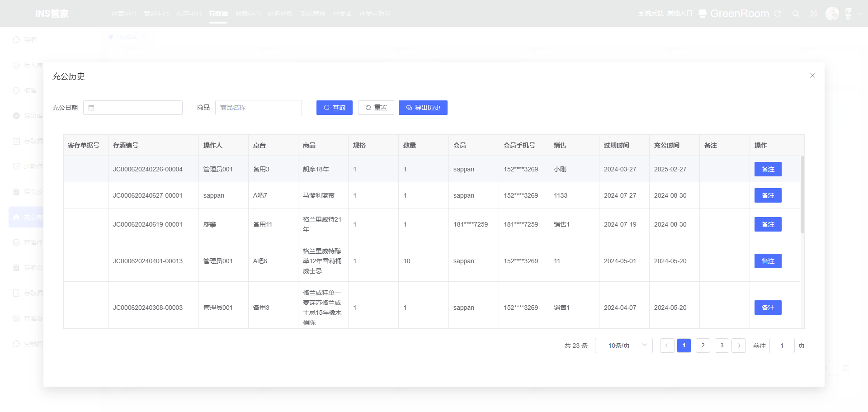The image size is (868, 412).
Task: Click the 存酒 sidebar icon
Action: (16, 40)
